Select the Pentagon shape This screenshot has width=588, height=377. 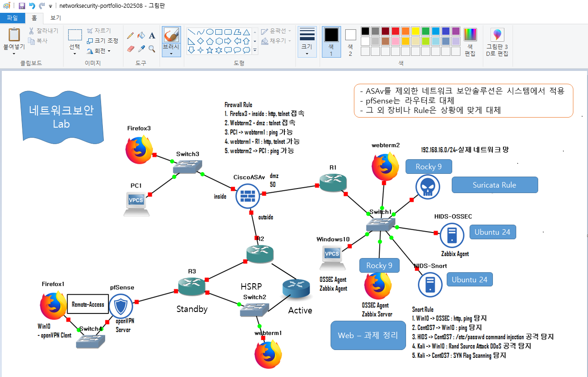209,41
